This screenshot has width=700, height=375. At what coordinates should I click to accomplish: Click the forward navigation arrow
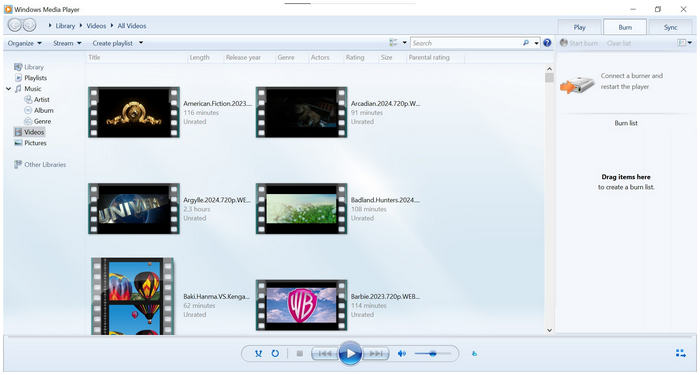point(29,25)
